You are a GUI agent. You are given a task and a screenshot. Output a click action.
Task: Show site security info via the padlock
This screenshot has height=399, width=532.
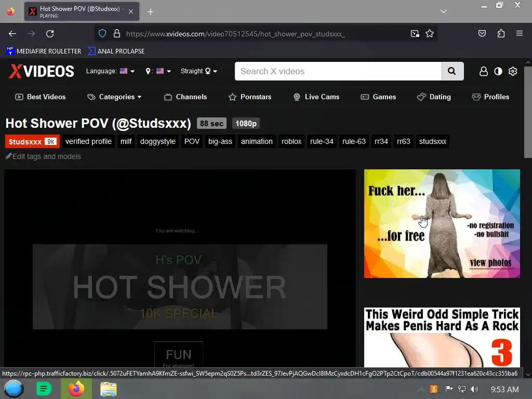[117, 33]
